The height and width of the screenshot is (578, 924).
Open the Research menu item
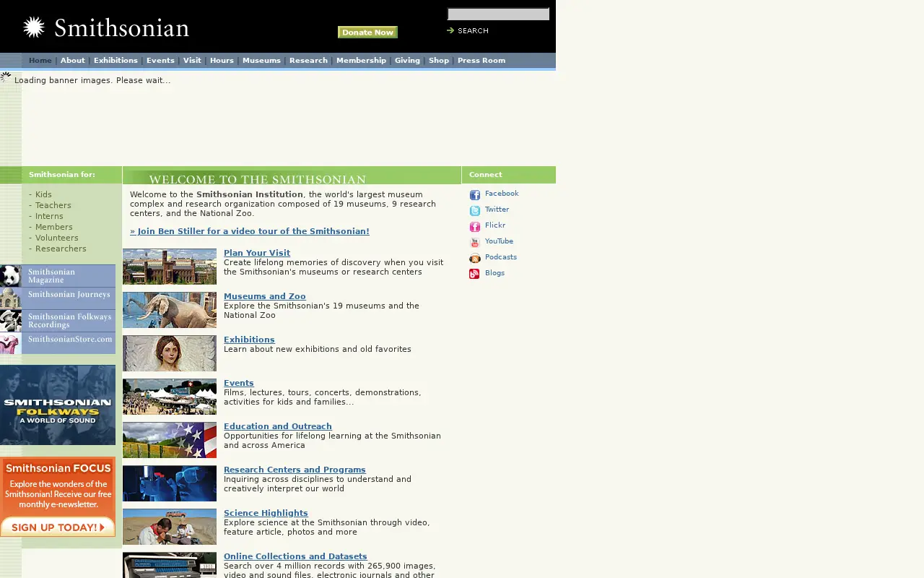[x=308, y=61]
